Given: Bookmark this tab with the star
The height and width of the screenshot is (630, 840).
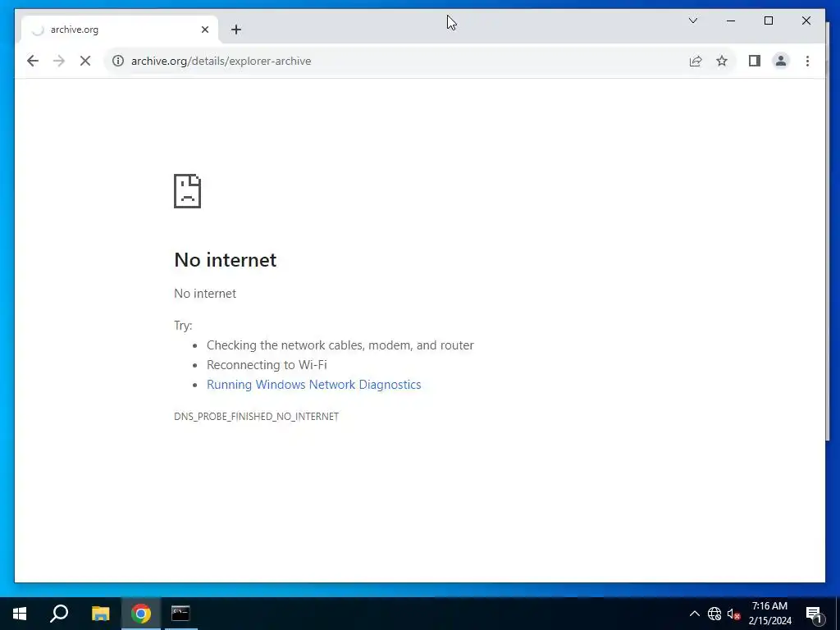Looking at the screenshot, I should tap(722, 61).
